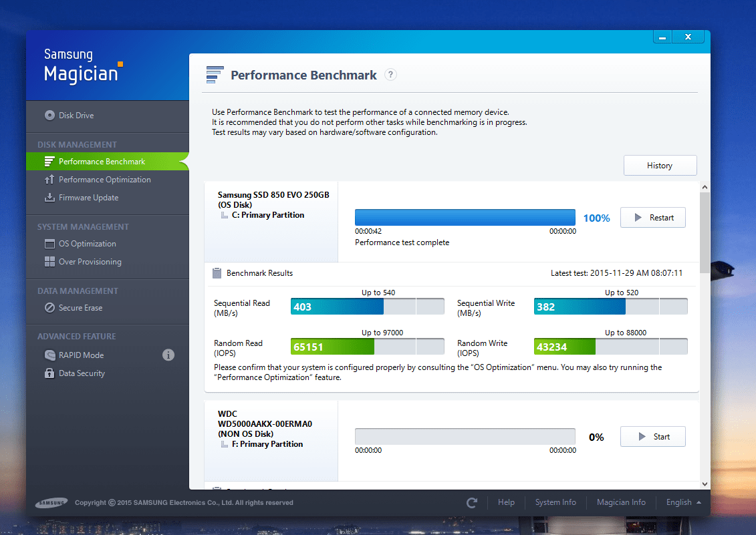Start benchmark for the WDC drive
Viewport: 756px width, 535px height.
pos(653,437)
